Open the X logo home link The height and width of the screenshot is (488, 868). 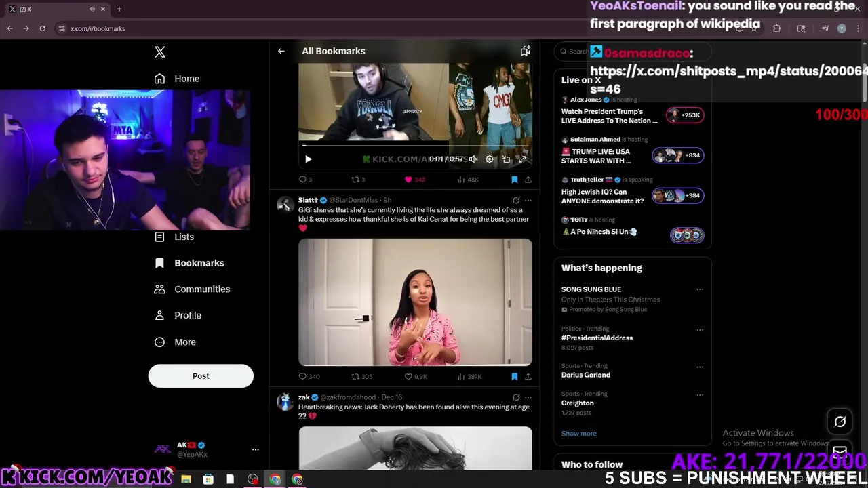(x=159, y=52)
